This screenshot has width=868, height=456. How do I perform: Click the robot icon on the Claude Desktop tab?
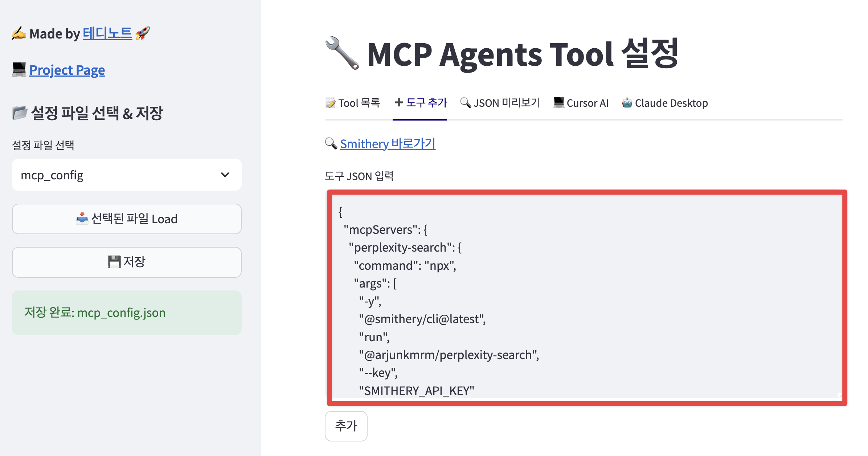[627, 103]
